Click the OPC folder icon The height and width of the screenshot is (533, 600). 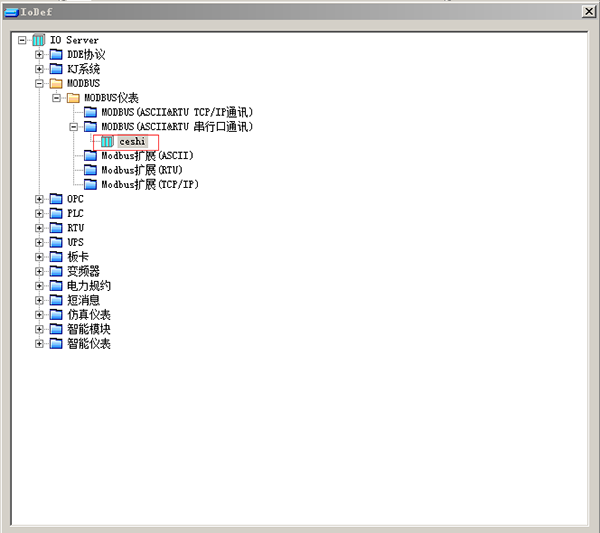click(x=56, y=199)
